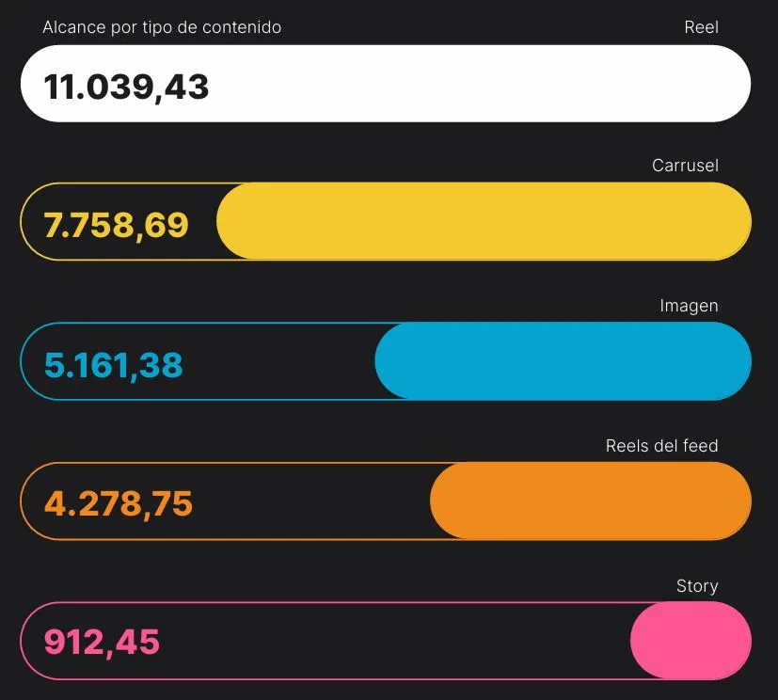The width and height of the screenshot is (778, 700).
Task: Select the 11.039,43 Reel value
Action: coord(126,87)
